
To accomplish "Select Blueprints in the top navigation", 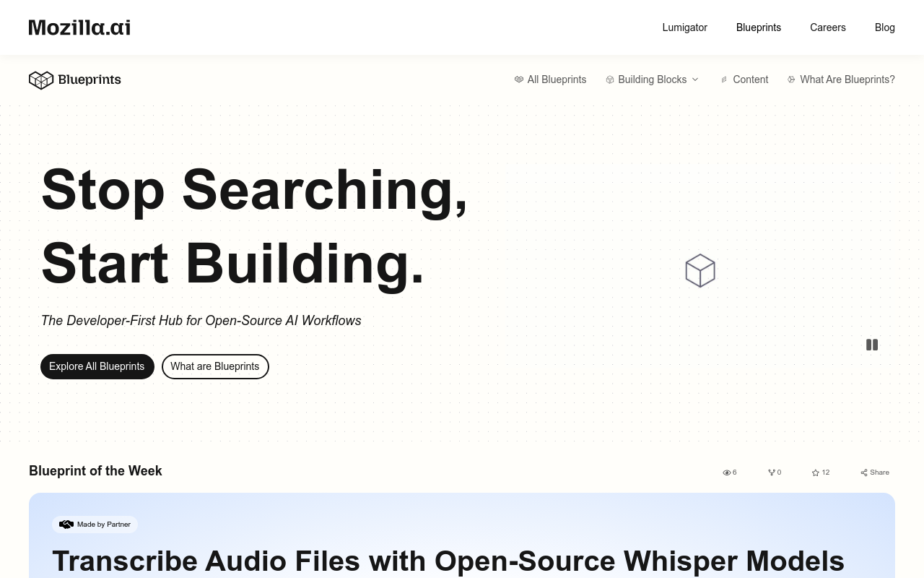I will tap(758, 27).
